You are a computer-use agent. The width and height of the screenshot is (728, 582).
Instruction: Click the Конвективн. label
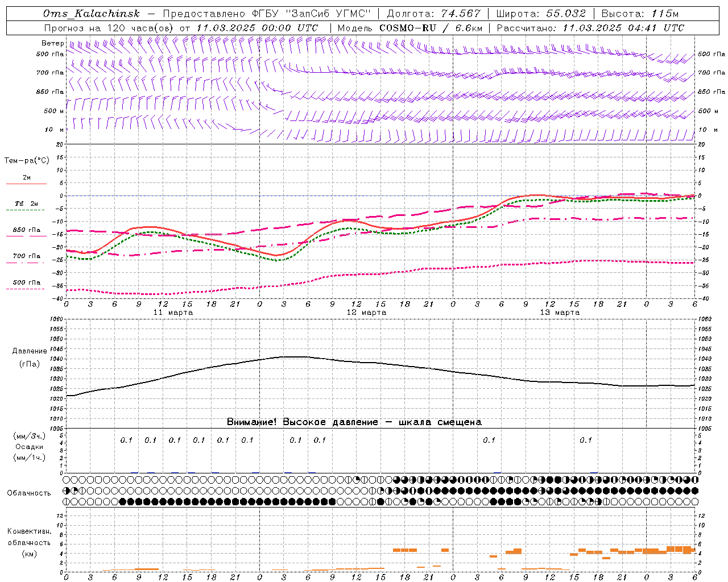pyautogui.click(x=29, y=531)
